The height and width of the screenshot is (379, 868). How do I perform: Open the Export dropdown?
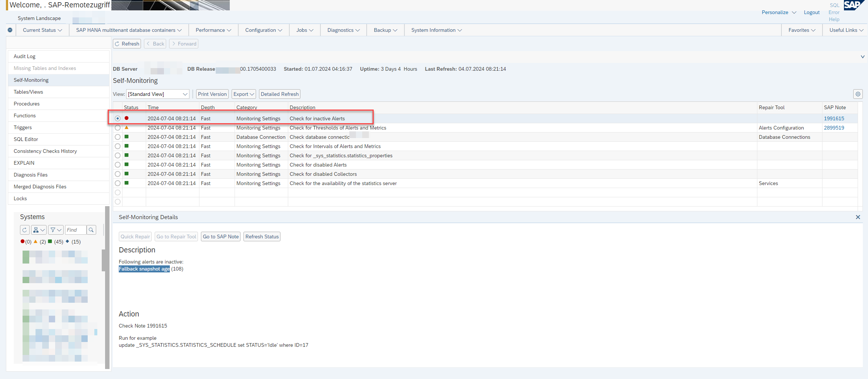click(x=244, y=94)
